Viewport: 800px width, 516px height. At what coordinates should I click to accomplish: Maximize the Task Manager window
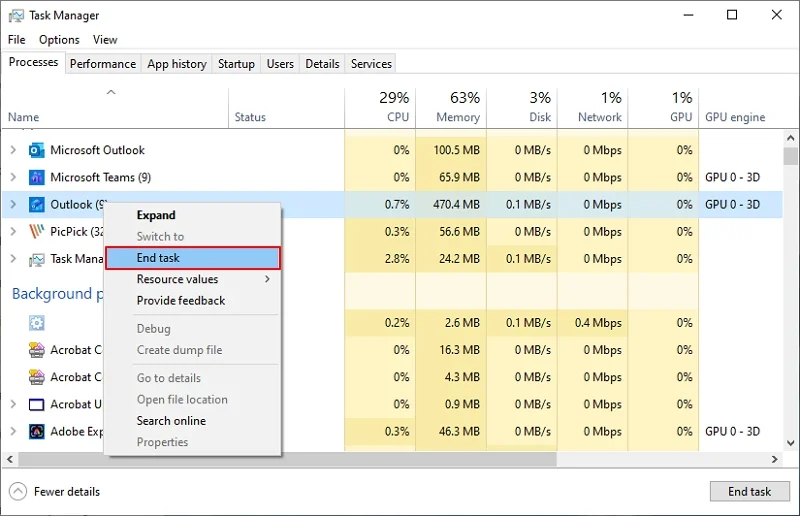coord(732,15)
